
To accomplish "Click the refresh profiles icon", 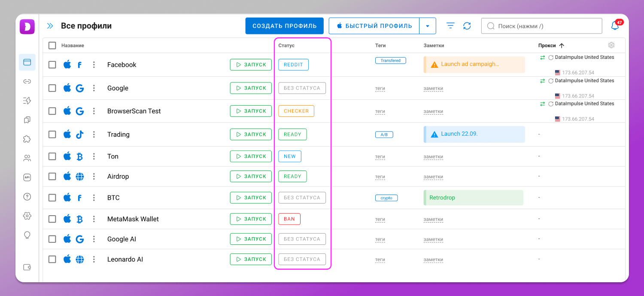I will point(467,26).
